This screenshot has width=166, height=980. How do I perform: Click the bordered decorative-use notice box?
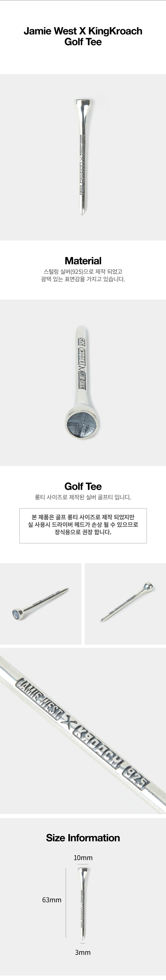point(83,525)
